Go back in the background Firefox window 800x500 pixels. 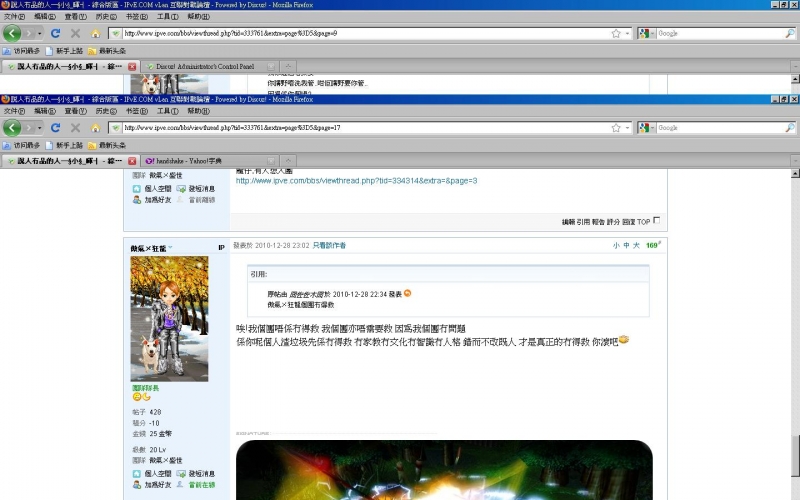(x=12, y=33)
